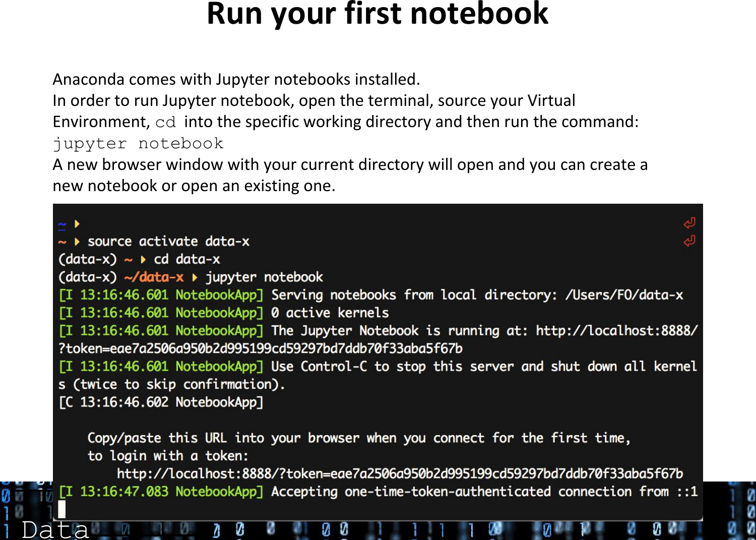756x540 pixels.
Task: Click the white terminal cursor block
Action: pyautogui.click(x=62, y=509)
